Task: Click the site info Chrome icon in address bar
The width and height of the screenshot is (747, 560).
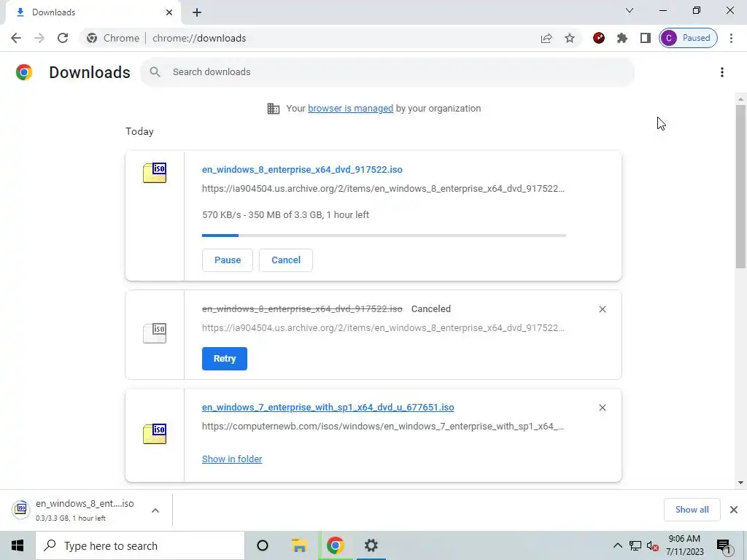Action: tap(92, 38)
